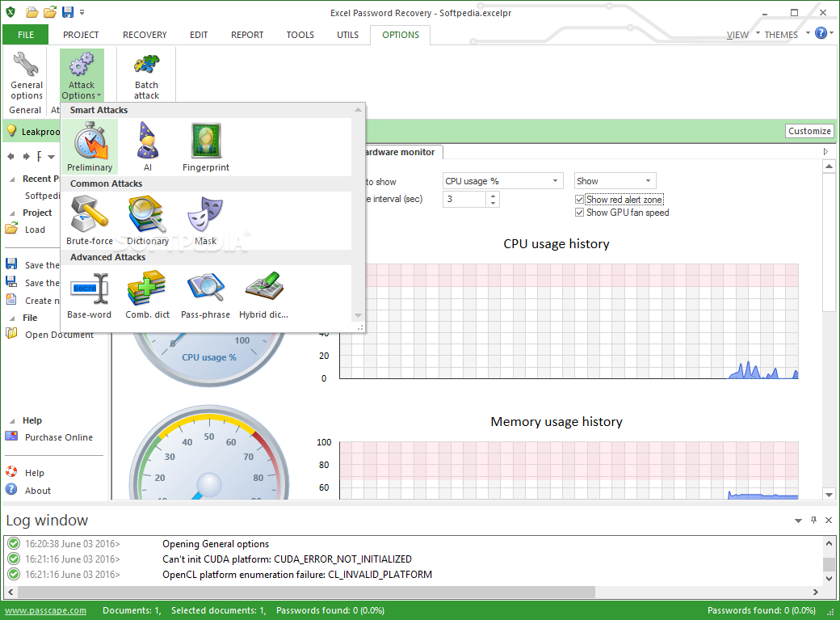Decrease the interval stepper value

493,203
